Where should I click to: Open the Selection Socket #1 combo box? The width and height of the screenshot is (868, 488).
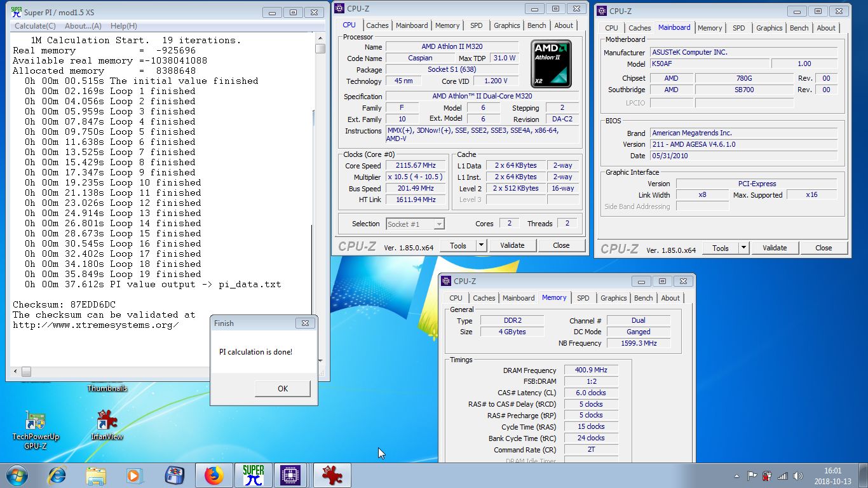click(415, 224)
